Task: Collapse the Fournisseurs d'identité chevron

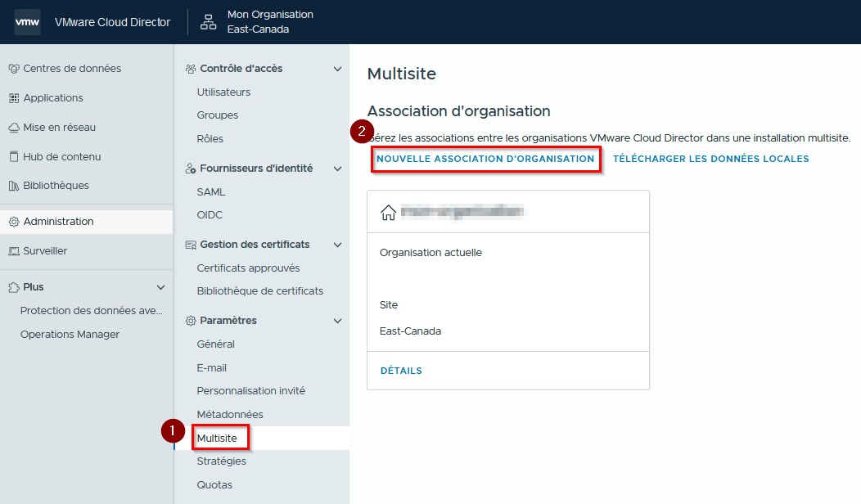Action: tap(338, 169)
